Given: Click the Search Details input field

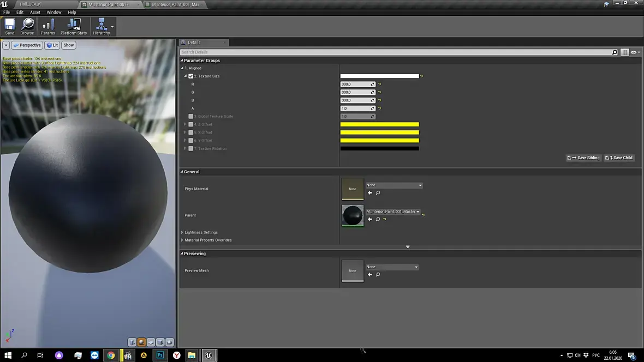Looking at the screenshot, I should 396,52.
